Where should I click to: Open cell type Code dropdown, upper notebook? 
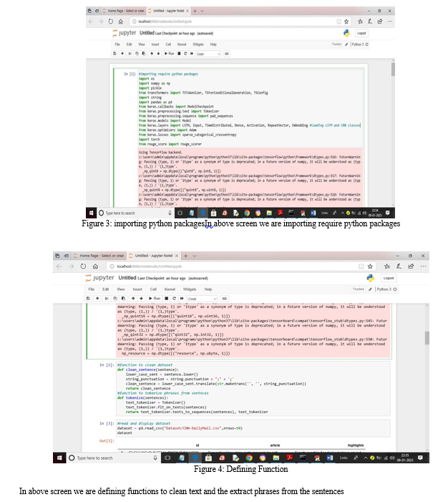point(208,54)
